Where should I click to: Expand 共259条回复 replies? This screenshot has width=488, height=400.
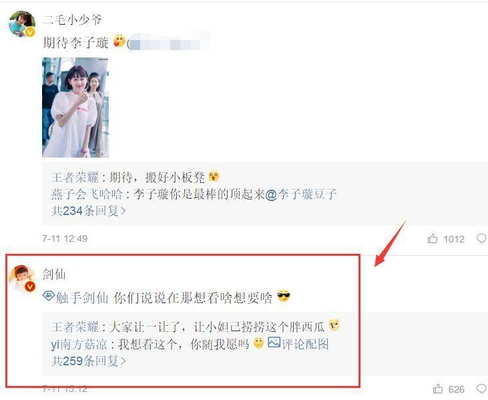coord(88,361)
